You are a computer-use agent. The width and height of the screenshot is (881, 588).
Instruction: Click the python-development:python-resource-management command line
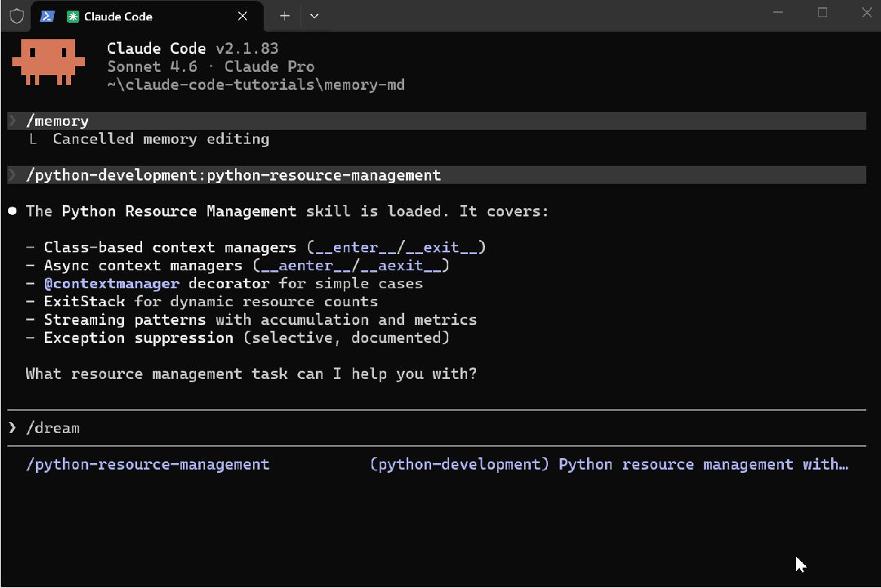[234, 175]
